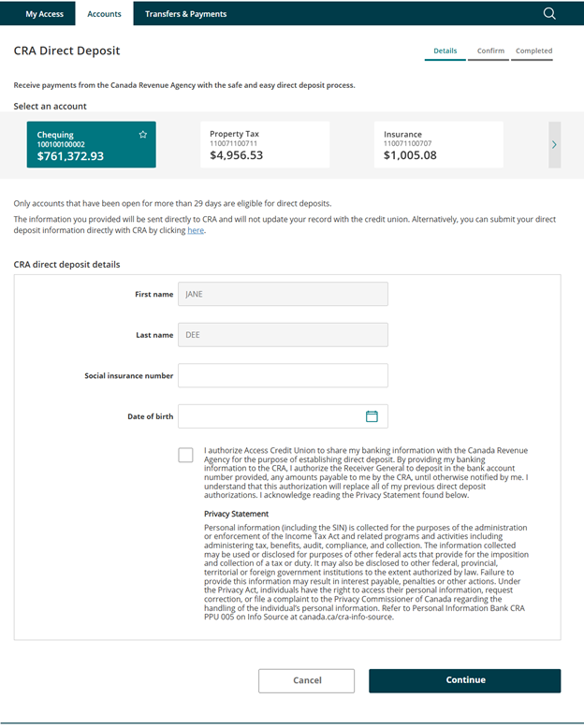Open the My Access menu
Viewport: 584px width, 728px height.
[44, 14]
